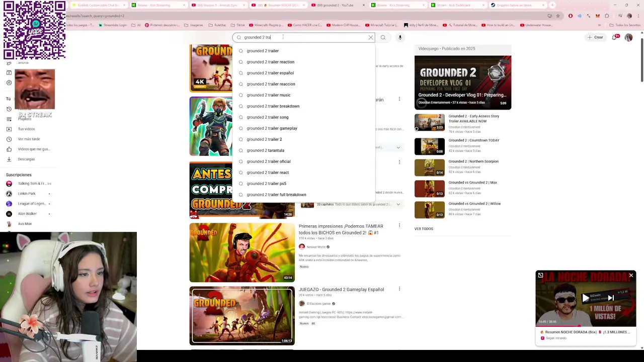This screenshot has height=362, width=644.
Task: Select suggestion "grounded 2 trailer full breakdown"
Action: tap(304, 195)
